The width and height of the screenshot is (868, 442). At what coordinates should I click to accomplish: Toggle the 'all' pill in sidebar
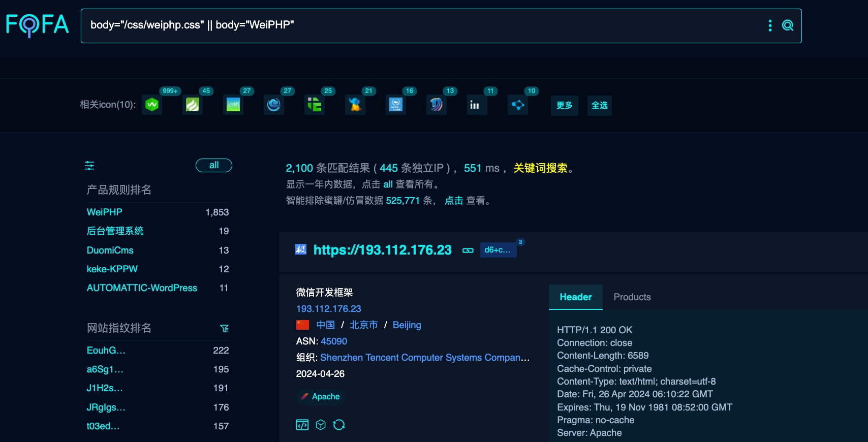[x=214, y=165]
